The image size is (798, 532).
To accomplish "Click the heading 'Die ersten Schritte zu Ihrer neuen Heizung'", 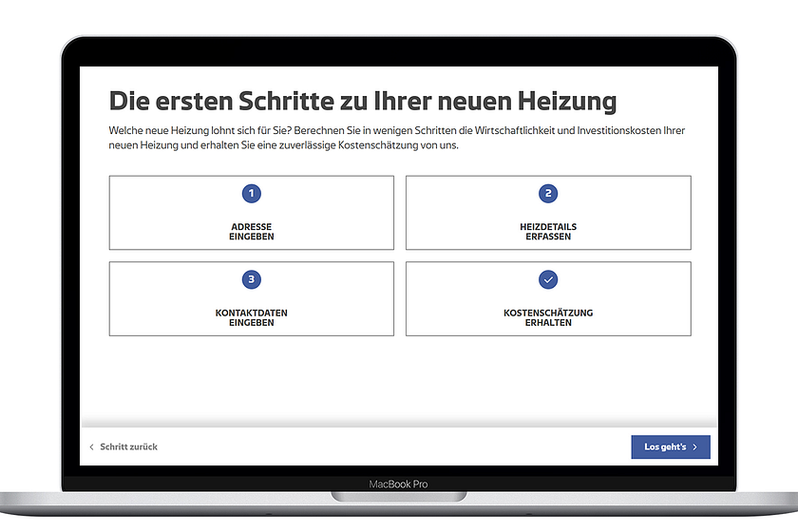I will coord(362,102).
